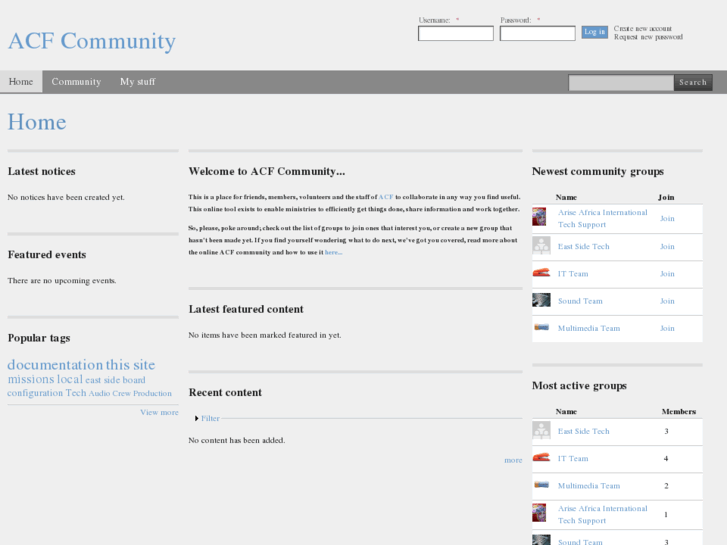Join the Multimedia Team group

click(667, 328)
